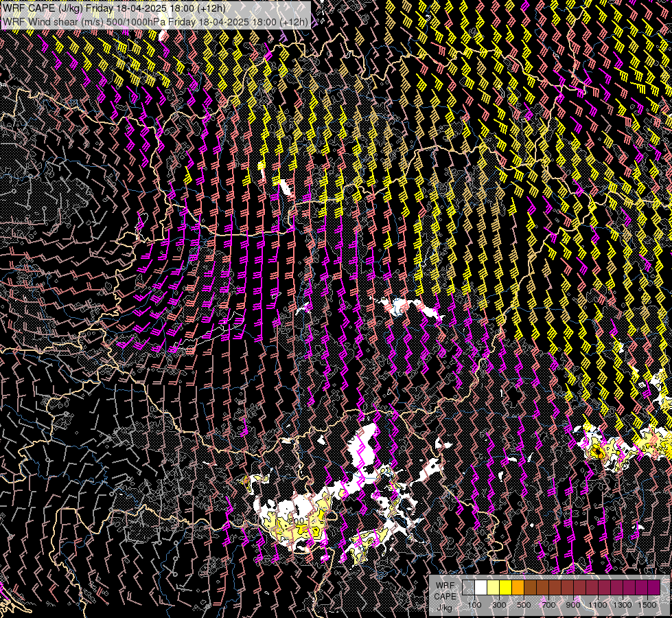Click the bright yellow legend swatch
Screen dimensions: 672x618
(506, 587)
